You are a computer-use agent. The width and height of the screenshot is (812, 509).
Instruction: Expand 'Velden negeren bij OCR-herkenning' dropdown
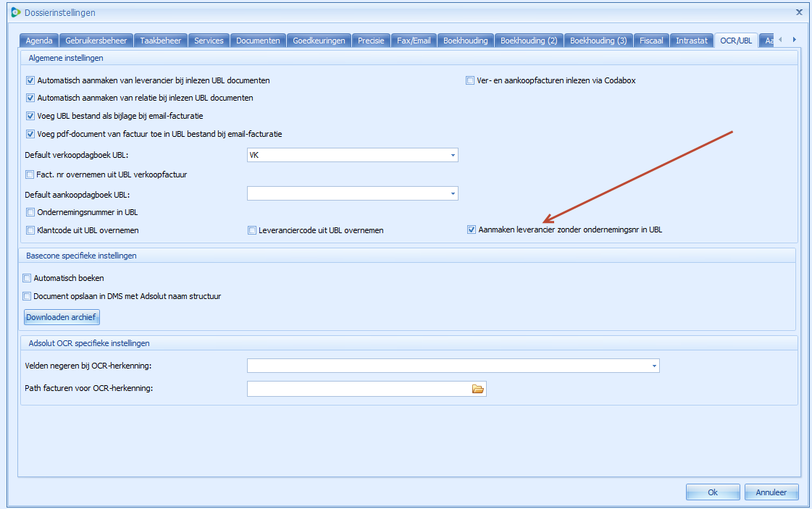654,366
